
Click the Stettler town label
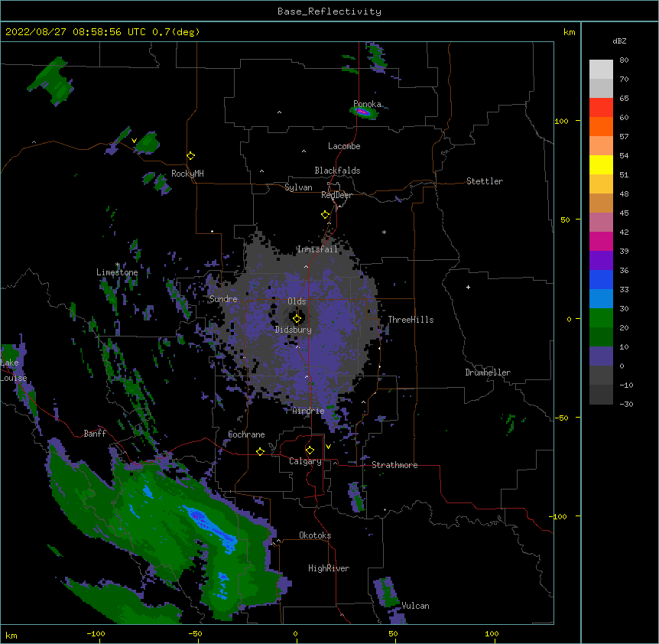[x=485, y=181]
